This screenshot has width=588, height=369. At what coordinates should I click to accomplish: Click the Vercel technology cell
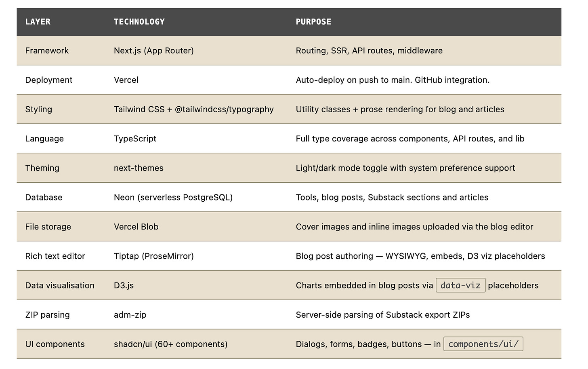[x=126, y=80]
